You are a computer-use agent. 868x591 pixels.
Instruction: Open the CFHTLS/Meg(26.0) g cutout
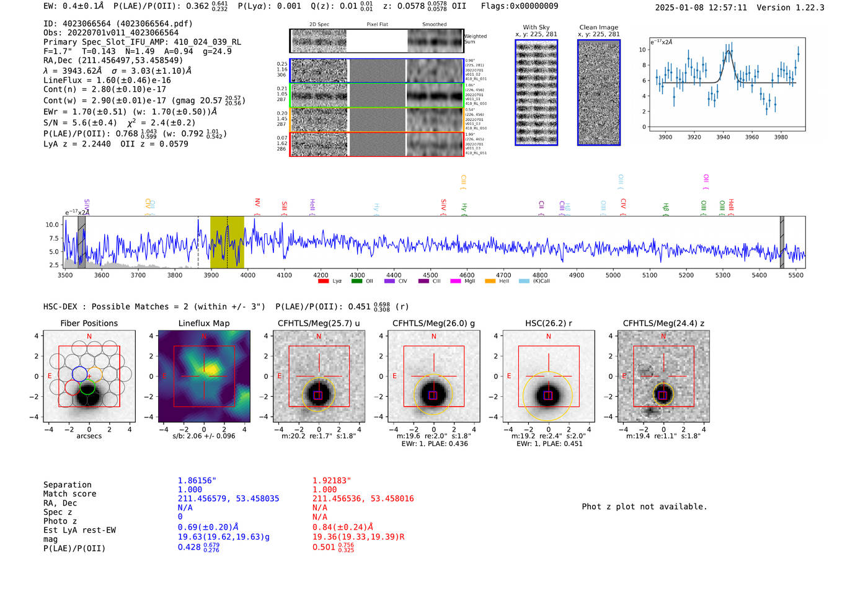(433, 376)
